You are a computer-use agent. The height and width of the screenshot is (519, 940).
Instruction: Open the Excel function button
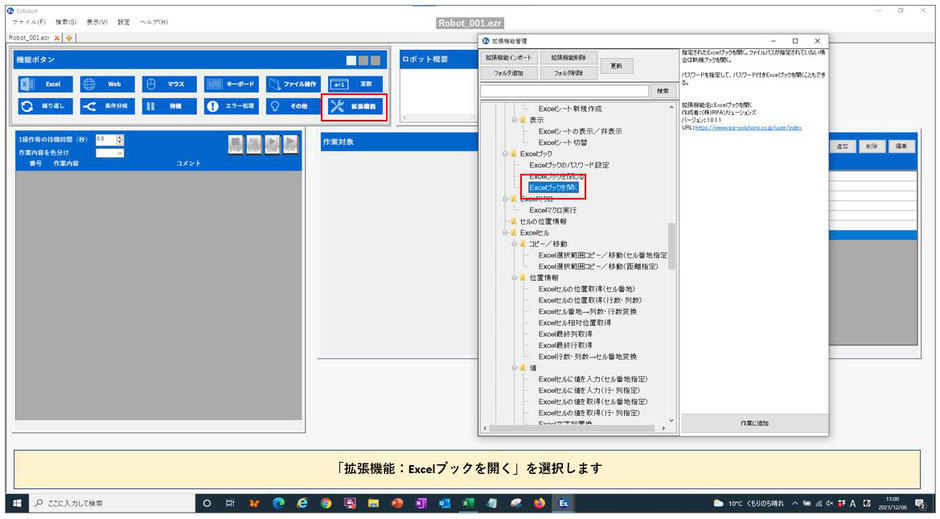46,84
